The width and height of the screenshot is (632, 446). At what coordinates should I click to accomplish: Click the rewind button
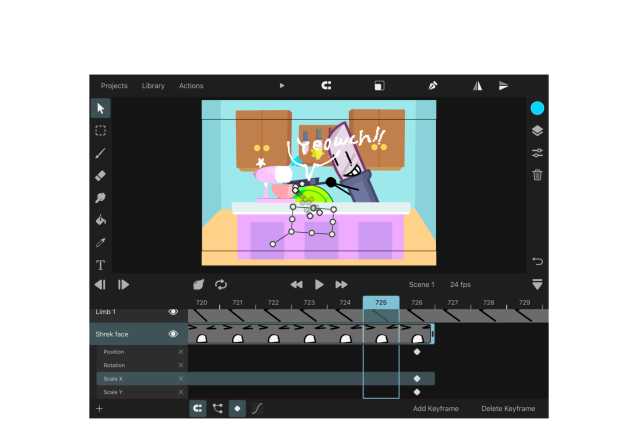297,285
